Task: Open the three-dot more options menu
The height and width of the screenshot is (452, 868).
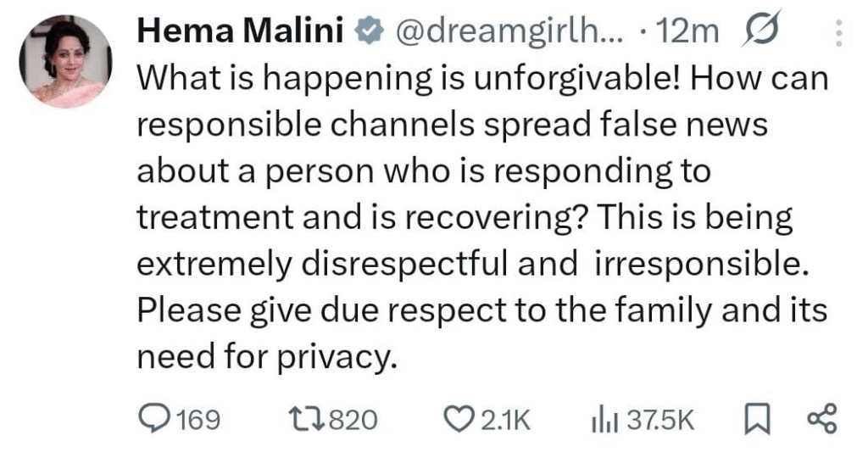Action: click(x=839, y=32)
